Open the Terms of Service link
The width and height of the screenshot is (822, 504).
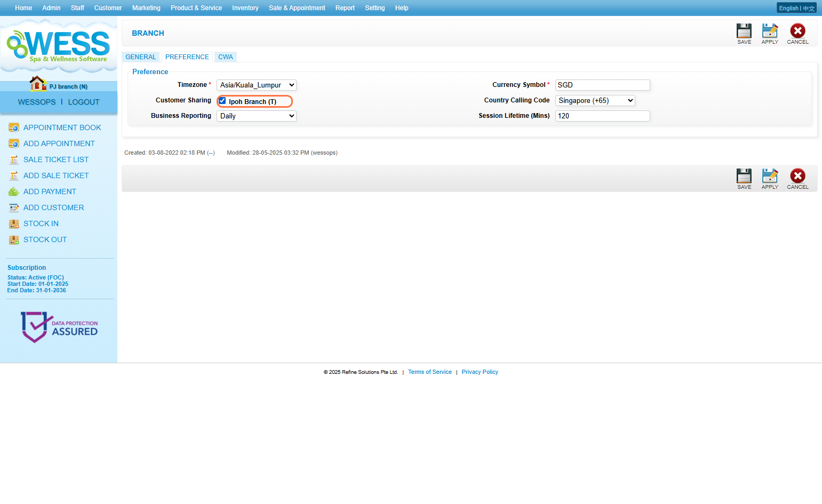coord(429,372)
